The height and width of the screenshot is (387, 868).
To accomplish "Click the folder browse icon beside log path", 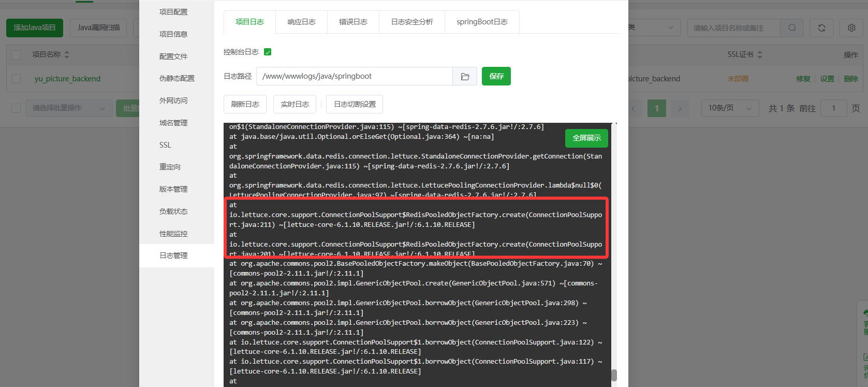I will tap(465, 77).
